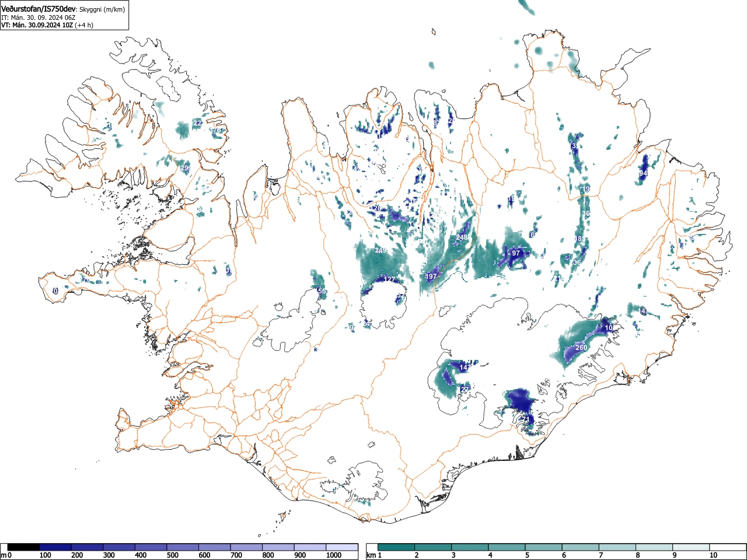The width and height of the screenshot is (747, 560).
Task: Click the '128' visibility value on the map
Action: pyautogui.click(x=376, y=208)
